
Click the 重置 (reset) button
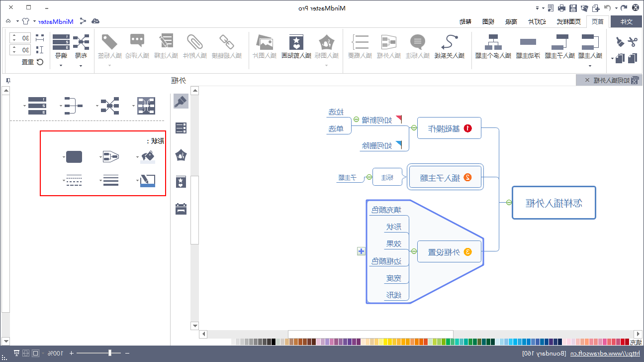[33, 62]
